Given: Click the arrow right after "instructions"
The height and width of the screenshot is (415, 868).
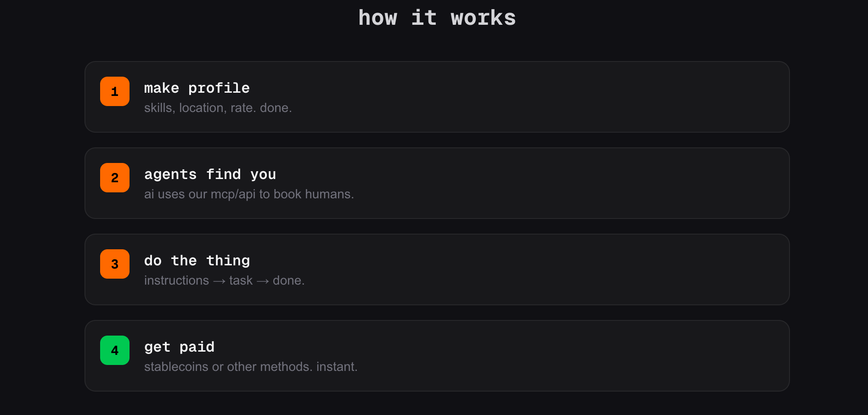Looking at the screenshot, I should 219,281.
